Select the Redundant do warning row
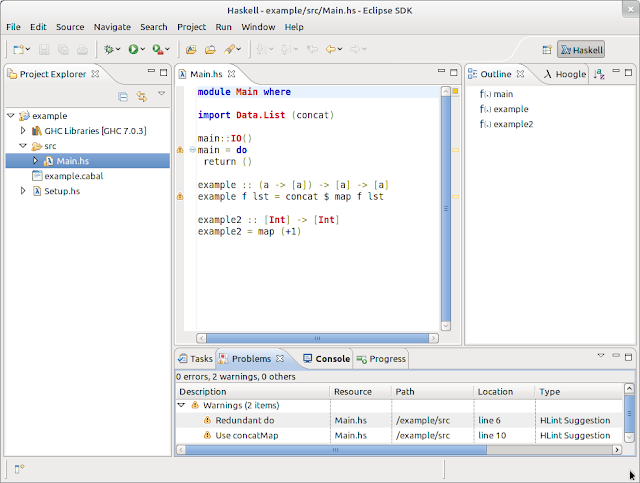The width and height of the screenshot is (640, 483). (x=400, y=420)
